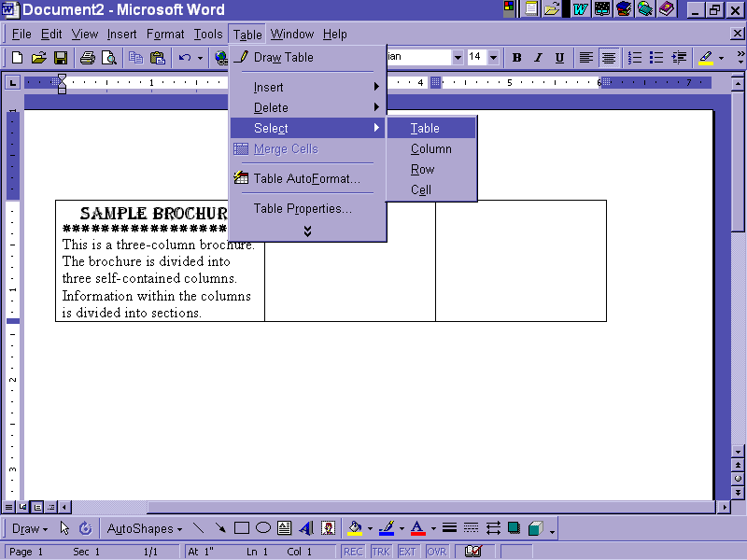Image resolution: width=747 pixels, height=560 pixels.
Task: Toggle OVR overtype mode in status bar
Action: (437, 552)
